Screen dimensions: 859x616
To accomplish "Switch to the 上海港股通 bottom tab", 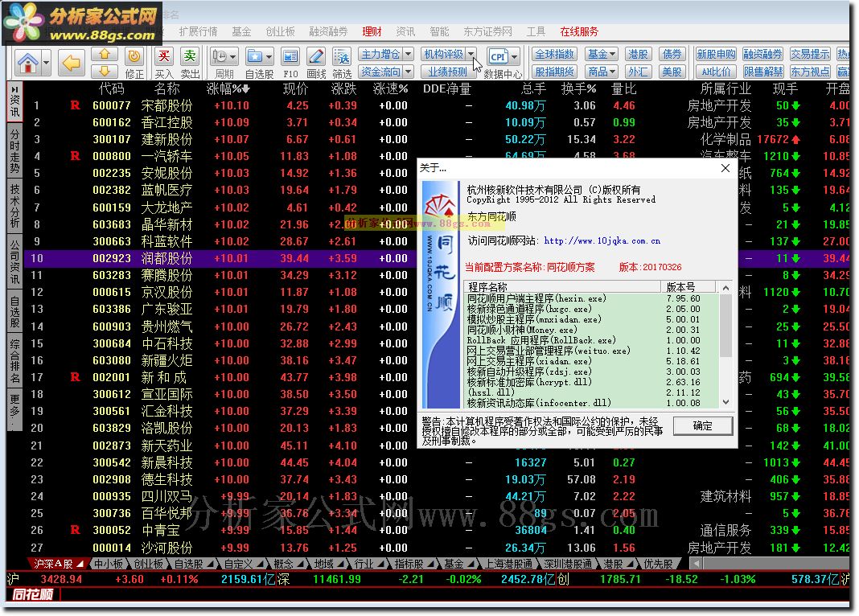I will pos(508,564).
